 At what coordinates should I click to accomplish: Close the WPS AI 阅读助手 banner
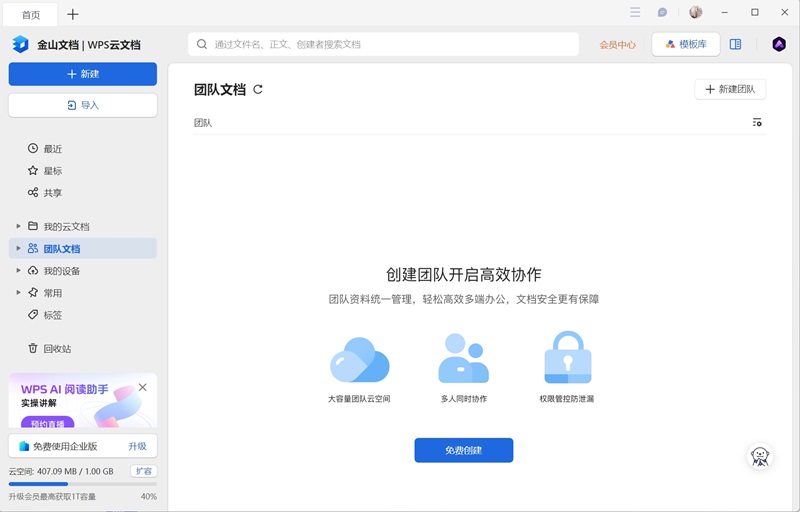coord(143,387)
